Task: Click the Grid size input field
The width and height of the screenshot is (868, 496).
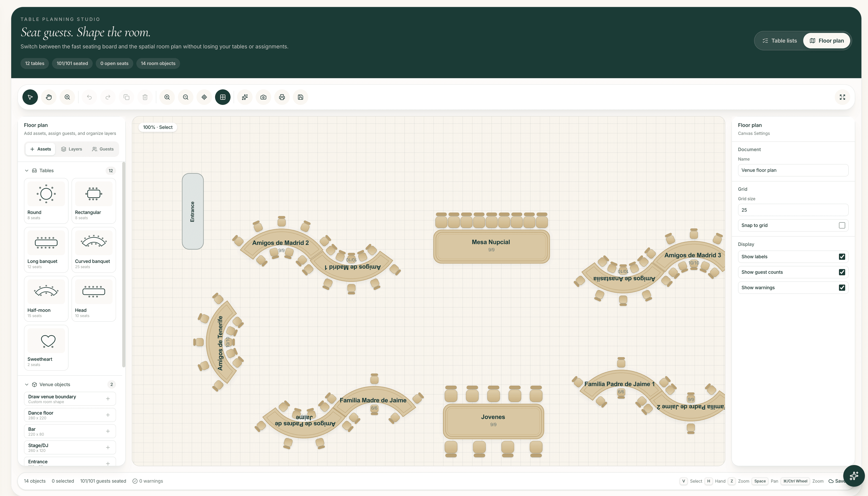Action: tap(793, 210)
